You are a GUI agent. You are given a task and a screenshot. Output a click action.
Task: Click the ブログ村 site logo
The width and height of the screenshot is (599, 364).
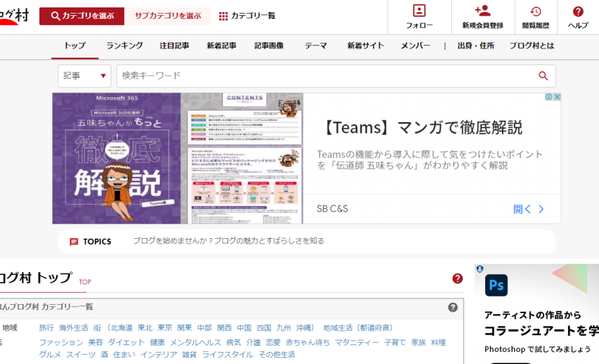[14, 16]
